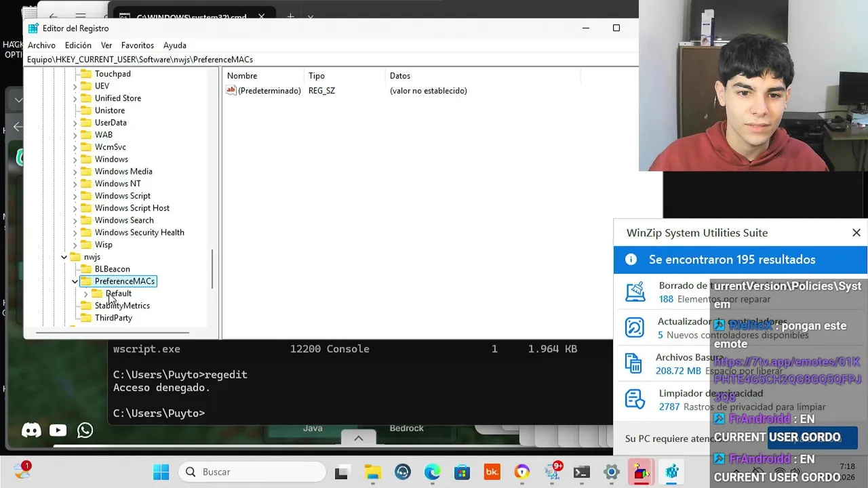Switch to the terminal taskbar icon
The image size is (868, 488).
pos(581,472)
